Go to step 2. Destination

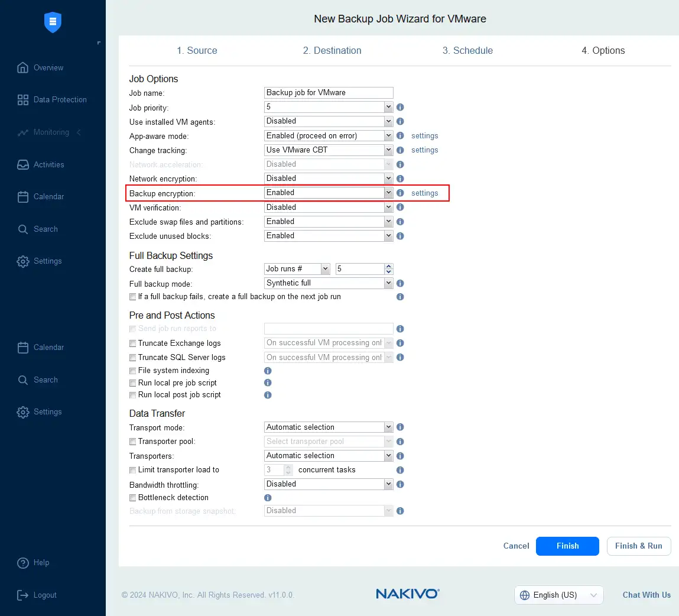pyautogui.click(x=332, y=51)
